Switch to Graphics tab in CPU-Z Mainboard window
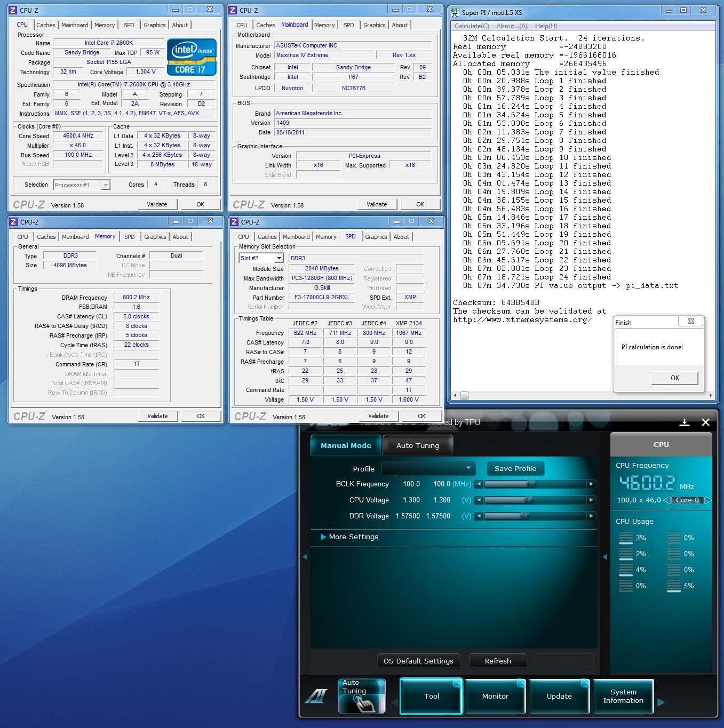The height and width of the screenshot is (728, 724). 375,25
